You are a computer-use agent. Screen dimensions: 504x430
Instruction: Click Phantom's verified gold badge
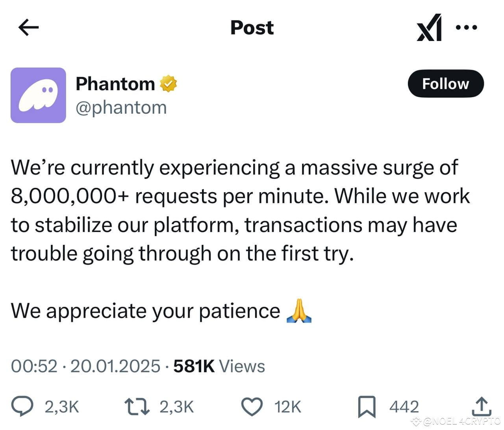pyautogui.click(x=169, y=83)
